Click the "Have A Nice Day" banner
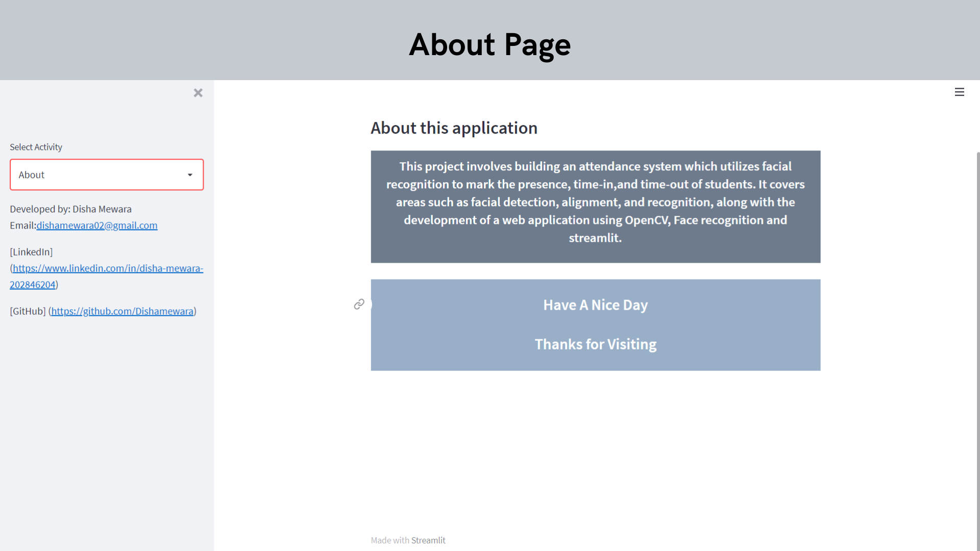Viewport: 980px width, 551px height. click(595, 305)
